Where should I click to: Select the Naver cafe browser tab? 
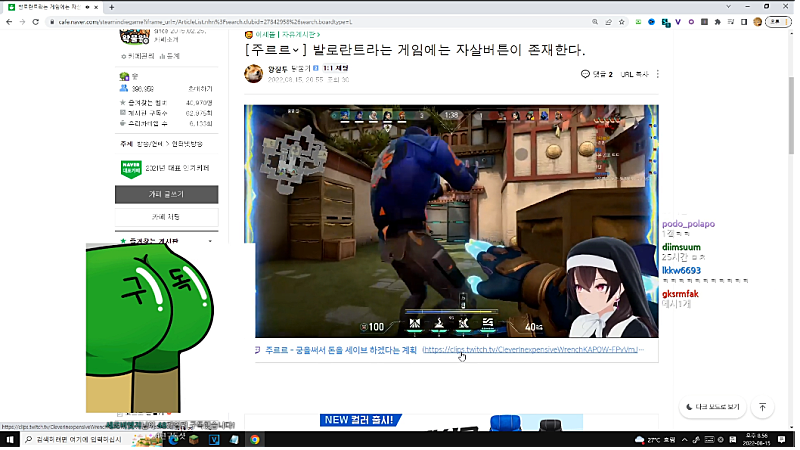48,7
